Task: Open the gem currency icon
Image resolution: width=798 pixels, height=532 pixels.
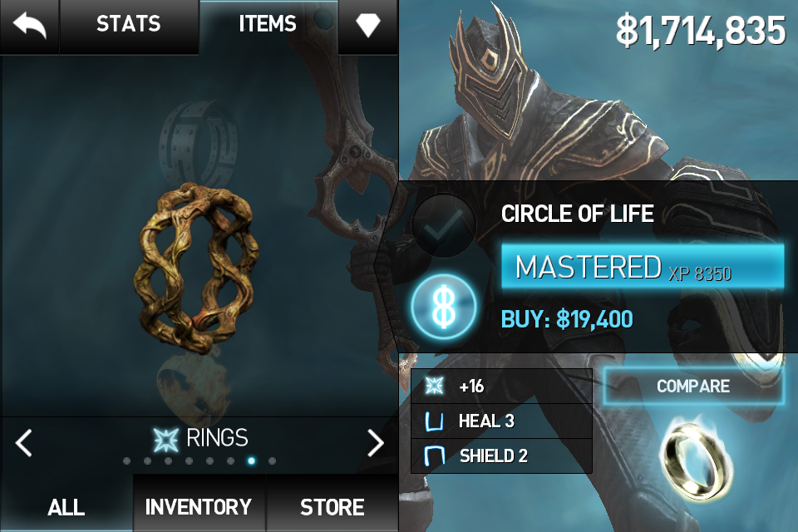Action: click(367, 24)
